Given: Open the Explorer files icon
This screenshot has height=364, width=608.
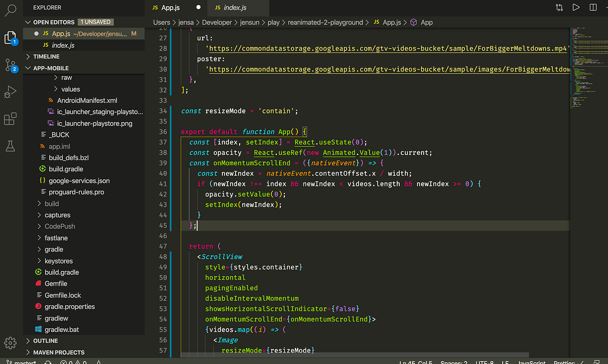Looking at the screenshot, I should (x=11, y=37).
